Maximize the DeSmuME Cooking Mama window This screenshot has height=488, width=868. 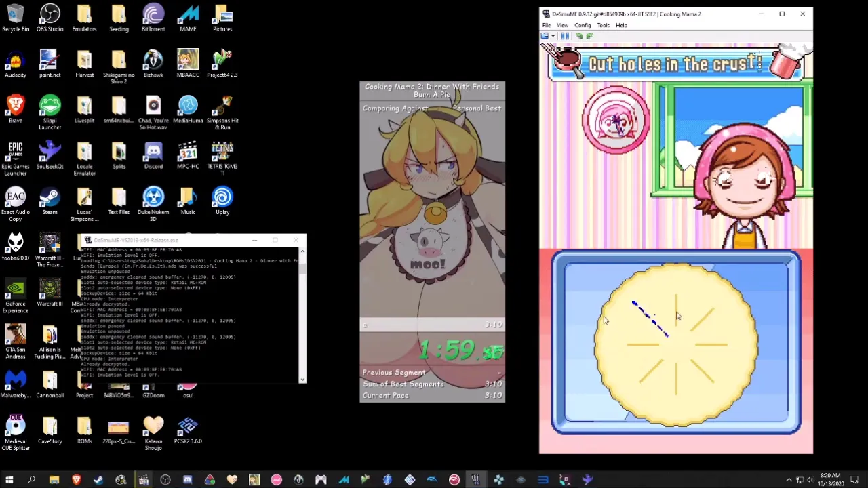(x=782, y=14)
